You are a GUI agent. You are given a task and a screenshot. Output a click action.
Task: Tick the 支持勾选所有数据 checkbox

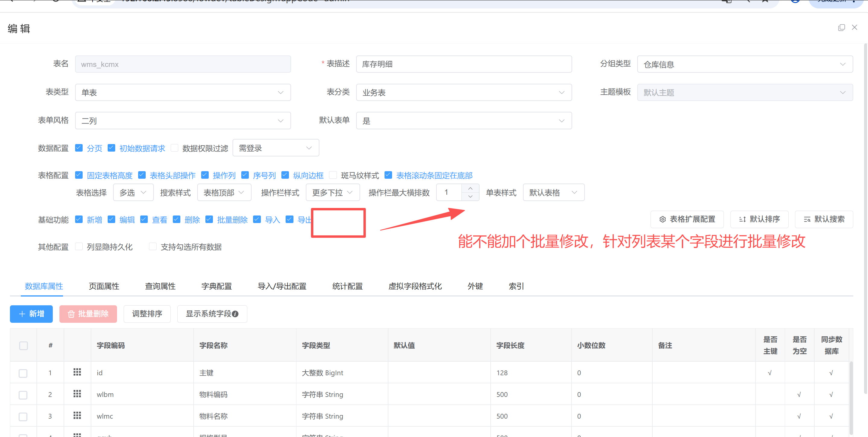(153, 247)
